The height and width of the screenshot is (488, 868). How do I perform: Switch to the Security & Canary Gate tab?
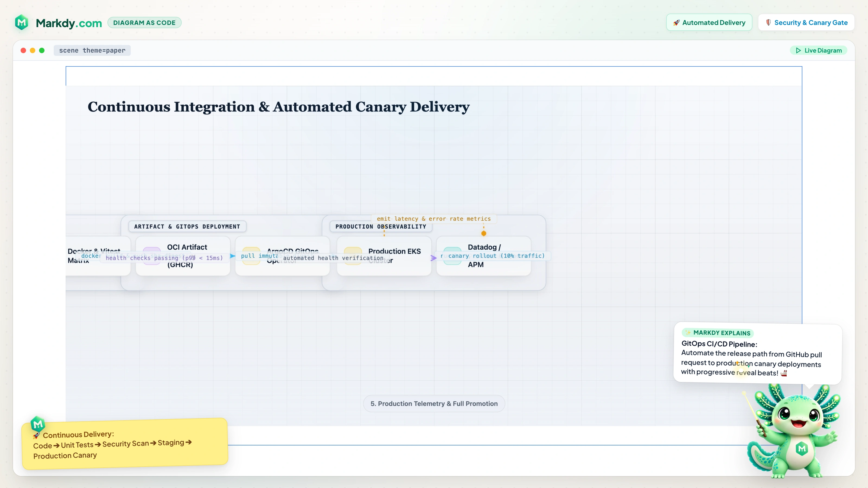pyautogui.click(x=806, y=23)
